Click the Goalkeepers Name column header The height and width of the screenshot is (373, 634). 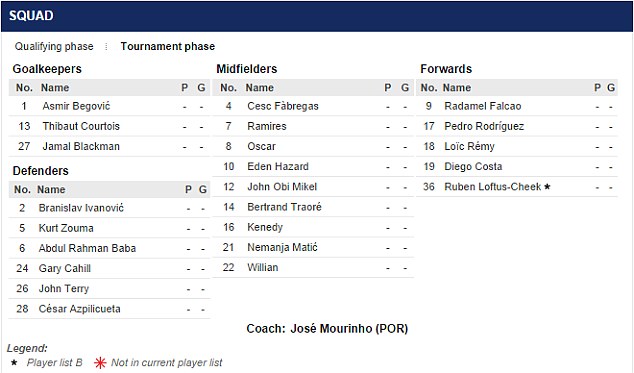coord(55,87)
